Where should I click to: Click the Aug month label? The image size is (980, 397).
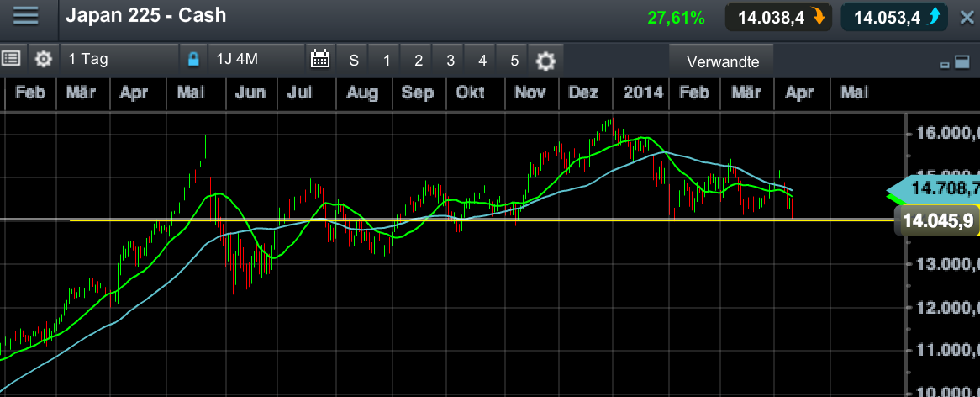point(362,93)
